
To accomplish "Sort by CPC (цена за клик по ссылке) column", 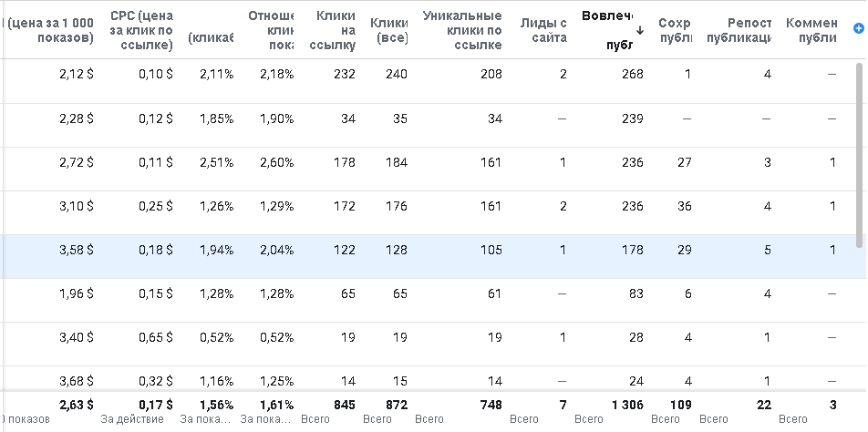I will 140,30.
